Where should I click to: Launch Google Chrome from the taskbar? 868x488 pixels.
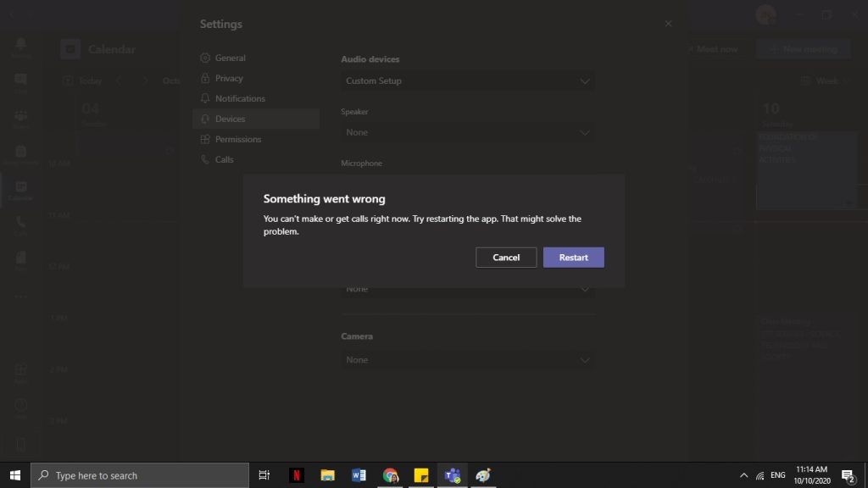pos(390,475)
